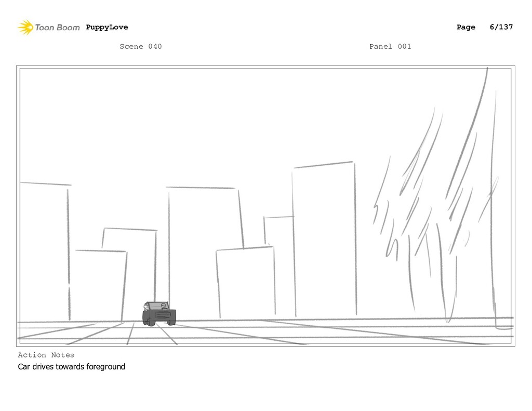The image size is (532, 411).
Task: Select the Scene 040 label
Action: 140,46
